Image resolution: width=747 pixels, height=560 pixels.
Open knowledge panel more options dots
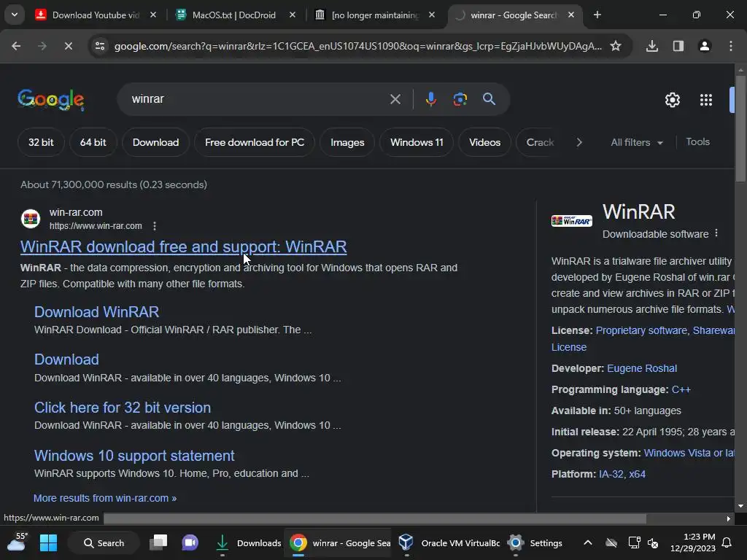coord(716,233)
